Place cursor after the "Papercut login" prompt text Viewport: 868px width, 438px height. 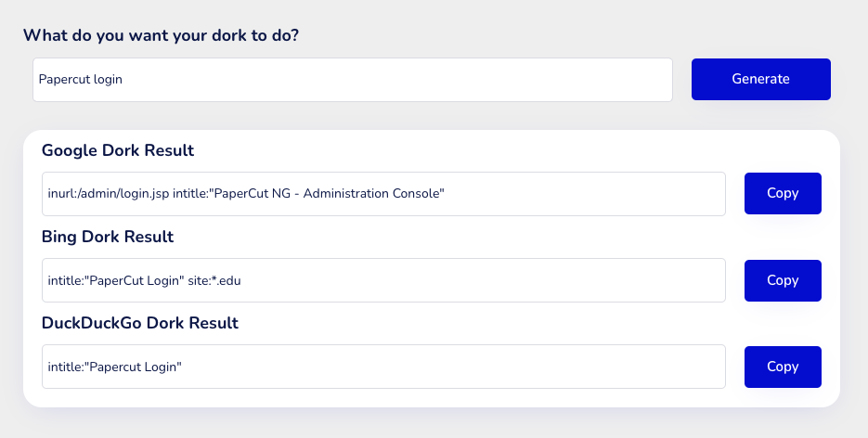[x=124, y=80]
